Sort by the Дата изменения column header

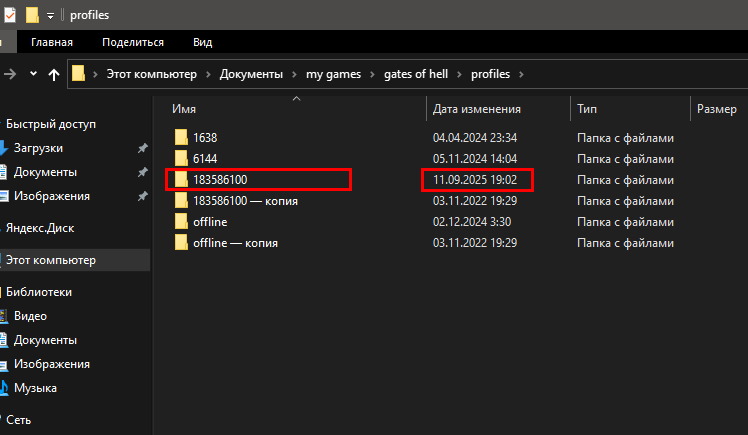point(477,109)
